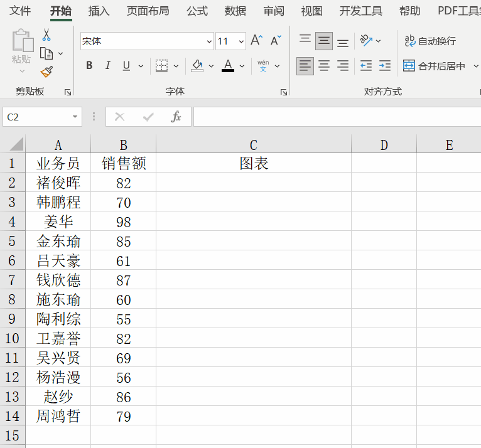Select column B header
The height and width of the screenshot is (448, 481).
click(x=123, y=145)
